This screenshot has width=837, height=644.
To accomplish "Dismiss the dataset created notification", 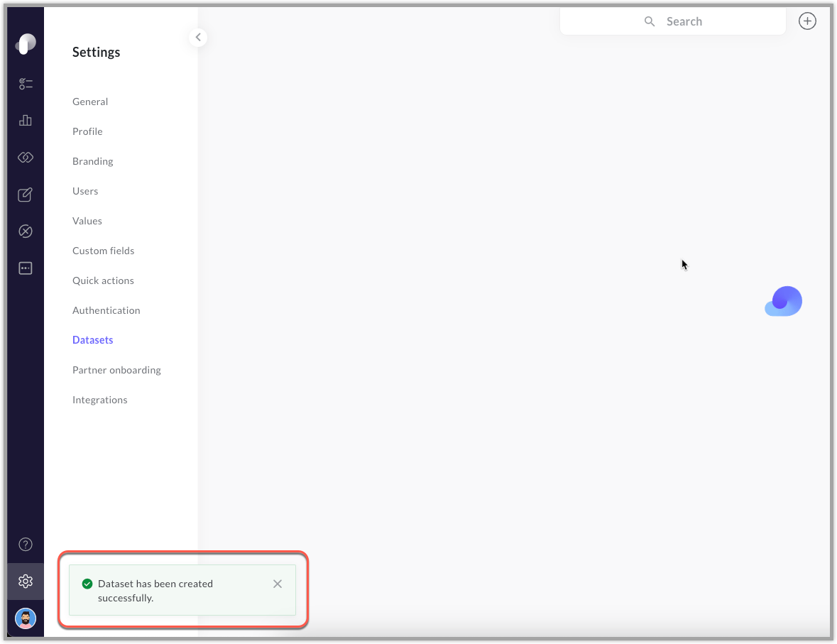I will (x=278, y=584).
